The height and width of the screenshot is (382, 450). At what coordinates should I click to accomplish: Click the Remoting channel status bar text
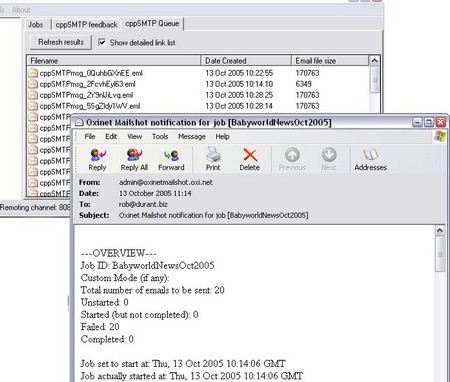click(x=35, y=207)
